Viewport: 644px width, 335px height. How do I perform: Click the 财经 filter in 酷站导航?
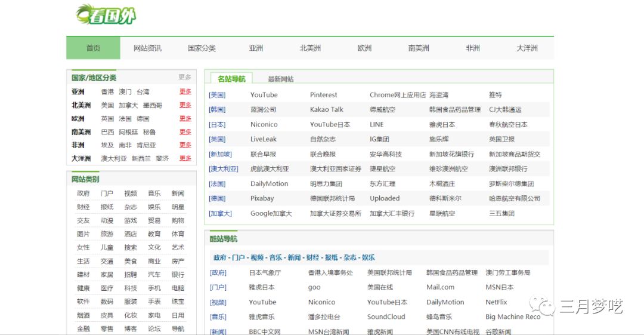pyautogui.click(x=312, y=257)
